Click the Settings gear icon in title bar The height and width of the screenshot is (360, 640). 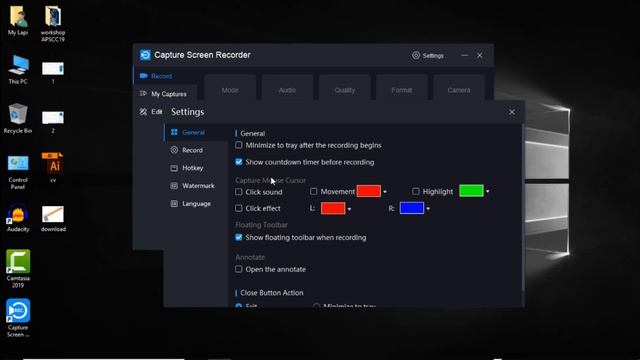pyautogui.click(x=416, y=55)
